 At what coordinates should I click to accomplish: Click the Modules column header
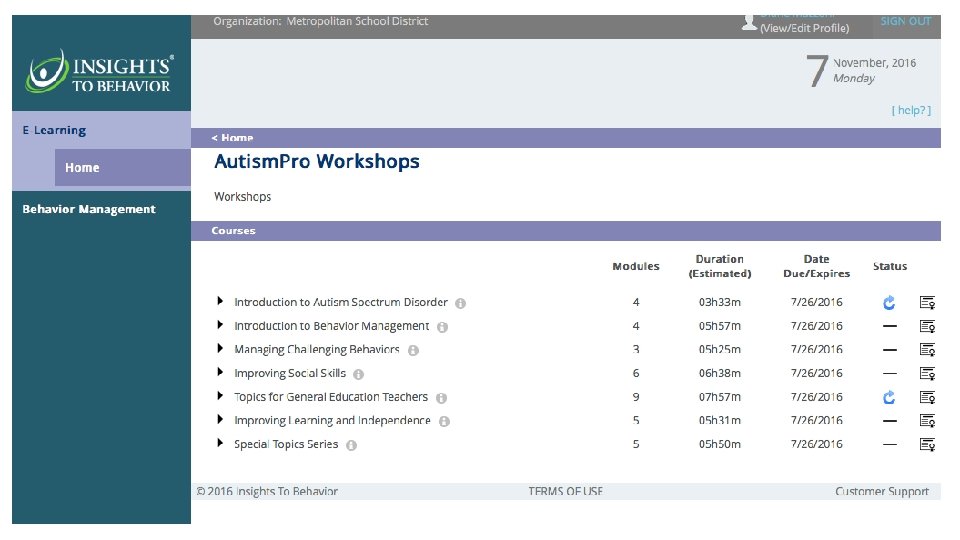[x=636, y=266]
